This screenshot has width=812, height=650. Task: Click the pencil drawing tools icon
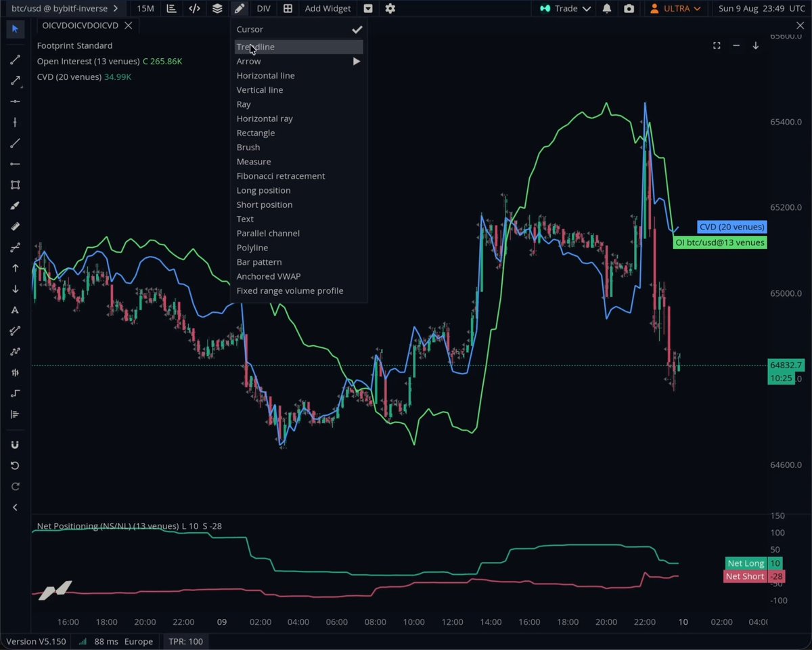point(240,9)
